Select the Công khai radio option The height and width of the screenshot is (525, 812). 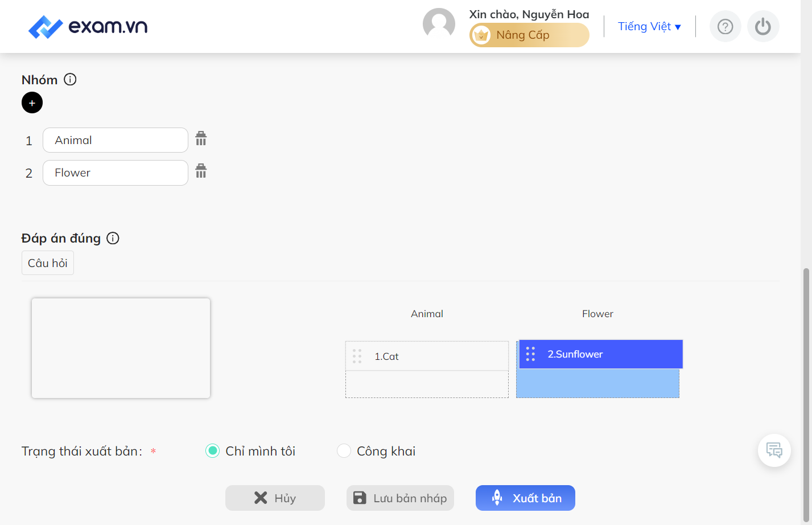(344, 451)
